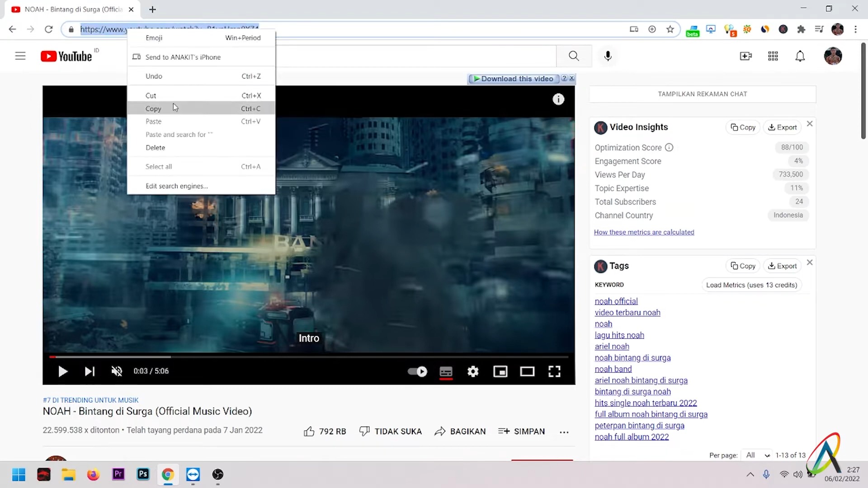Viewport: 868px width, 488px height.
Task: Choose Delete from the context menu
Action: [x=201, y=147]
